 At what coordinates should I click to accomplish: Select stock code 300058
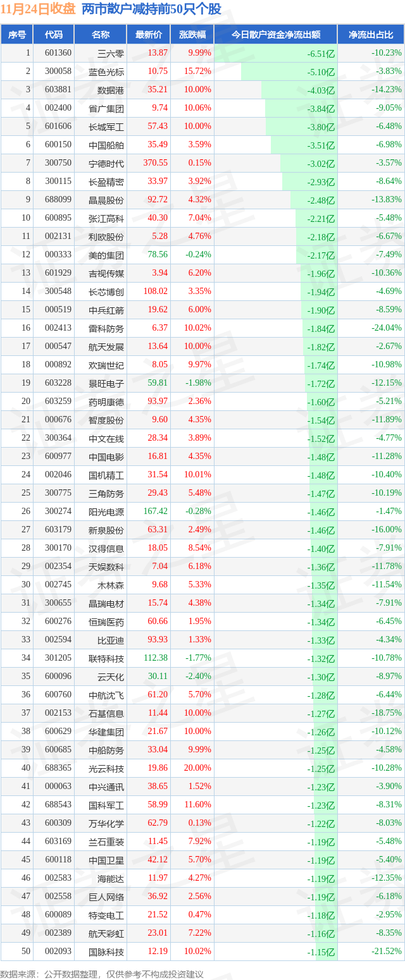coord(58,71)
